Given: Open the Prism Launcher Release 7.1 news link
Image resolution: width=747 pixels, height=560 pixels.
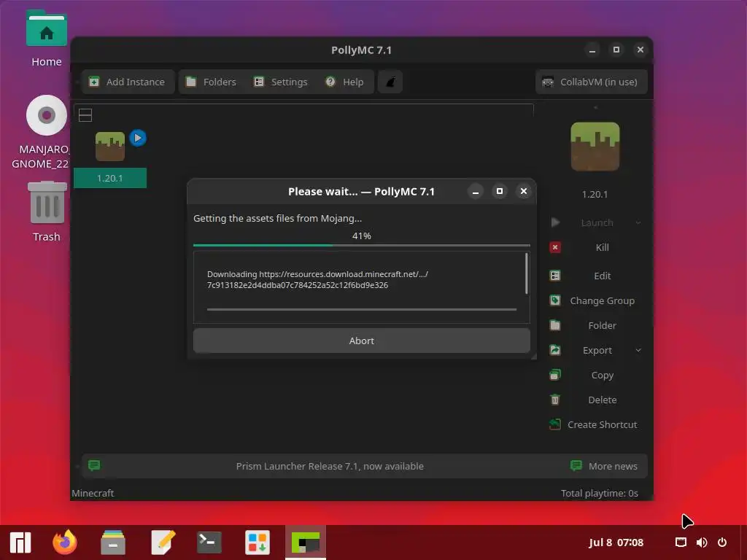Looking at the screenshot, I should 330,466.
